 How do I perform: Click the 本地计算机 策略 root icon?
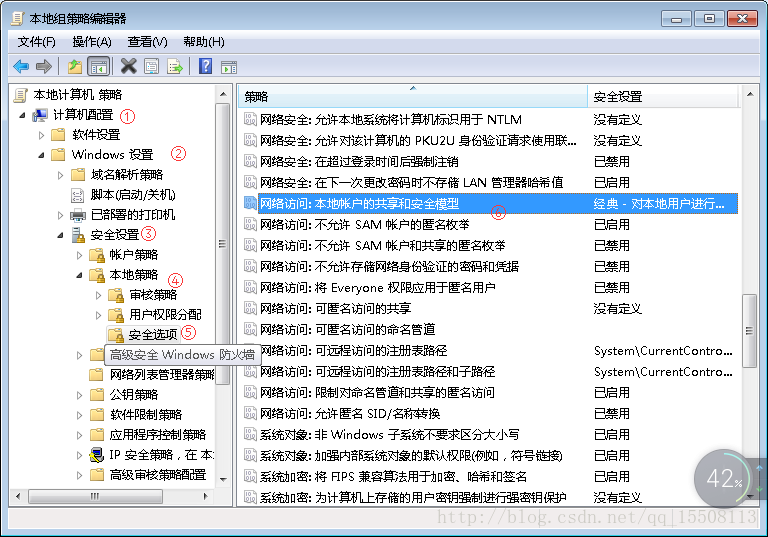pyautogui.click(x=21, y=95)
